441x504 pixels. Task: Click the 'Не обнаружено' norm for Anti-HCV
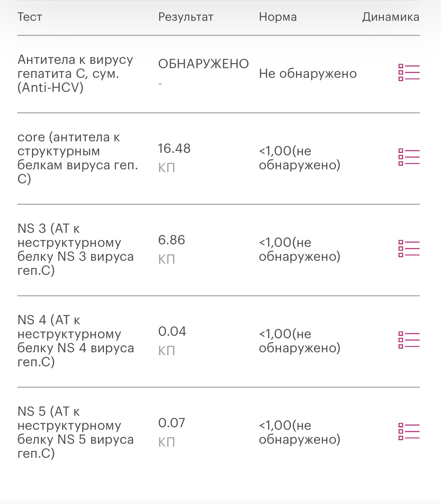(x=308, y=74)
